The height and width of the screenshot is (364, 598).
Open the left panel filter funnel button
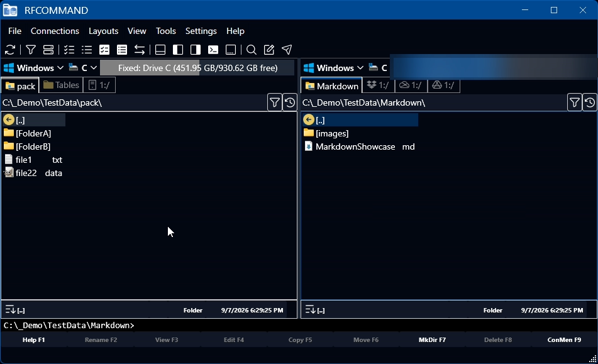click(x=275, y=102)
